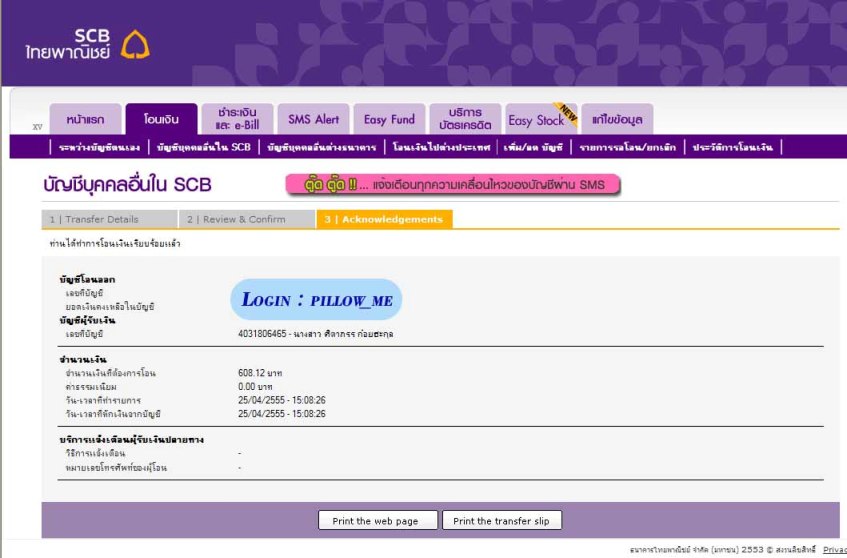847x558 pixels.
Task: Choose บัญชีบุคคลอื่นต่างธนาคาร submenu item
Action: pos(321,147)
